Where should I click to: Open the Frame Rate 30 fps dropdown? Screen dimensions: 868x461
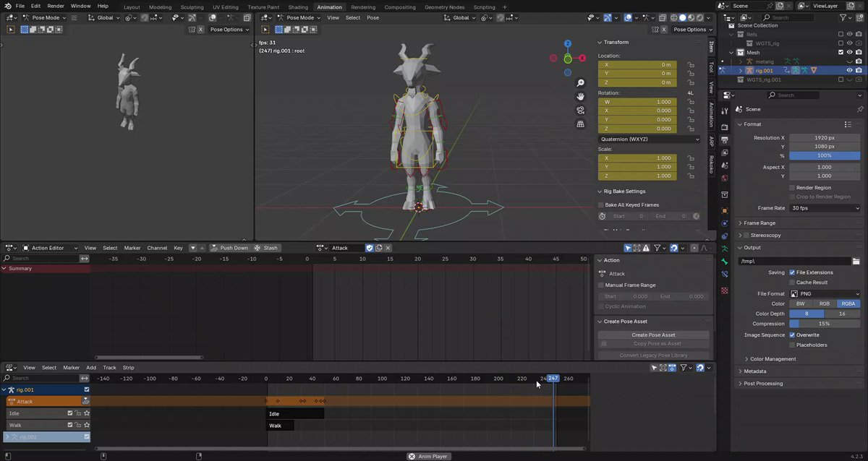pos(825,208)
